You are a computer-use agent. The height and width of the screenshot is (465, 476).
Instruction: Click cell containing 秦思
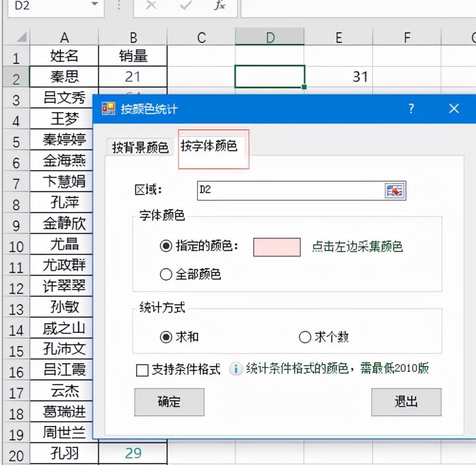pyautogui.click(x=64, y=77)
